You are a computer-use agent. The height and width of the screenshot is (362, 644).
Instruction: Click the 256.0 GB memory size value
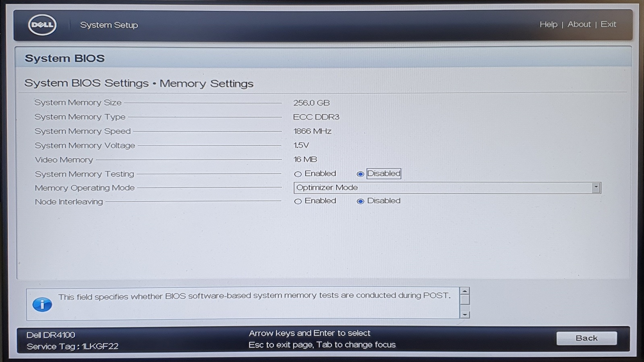[x=311, y=103]
